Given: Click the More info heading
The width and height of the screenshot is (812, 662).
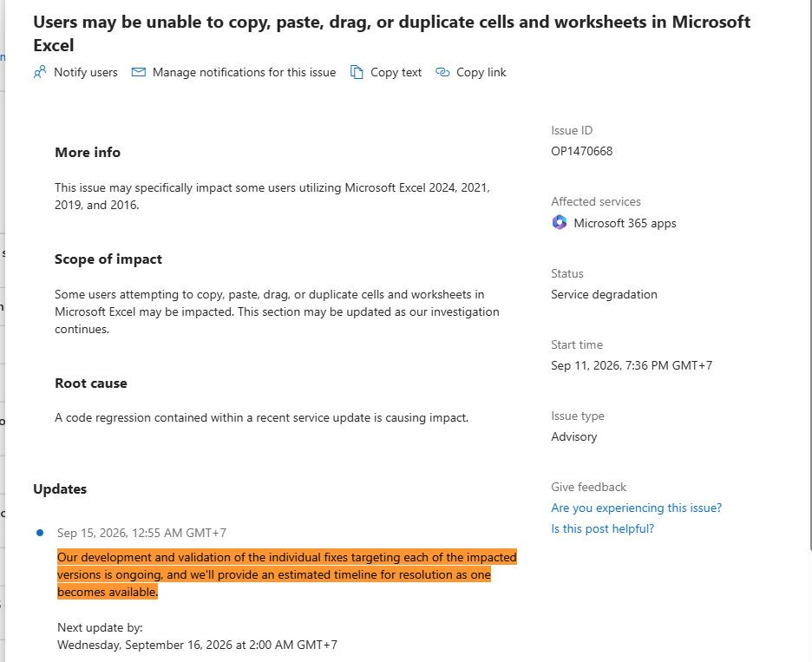Looking at the screenshot, I should click(88, 153).
